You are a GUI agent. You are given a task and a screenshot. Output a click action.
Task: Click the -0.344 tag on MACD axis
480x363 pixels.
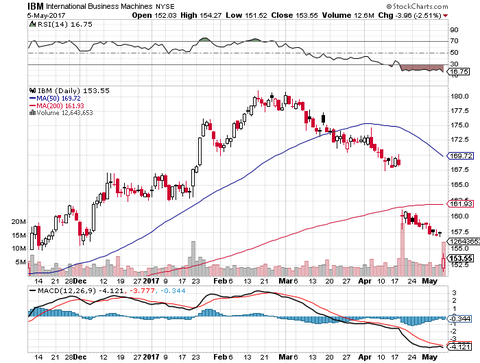[x=460, y=319]
